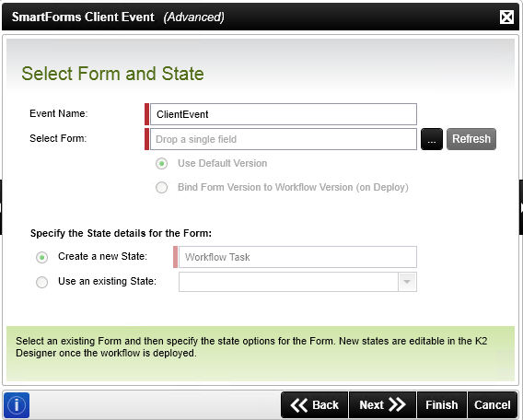Image resolution: width=523 pixels, height=420 pixels.
Task: Click the Select Form drop field
Action: click(x=284, y=139)
